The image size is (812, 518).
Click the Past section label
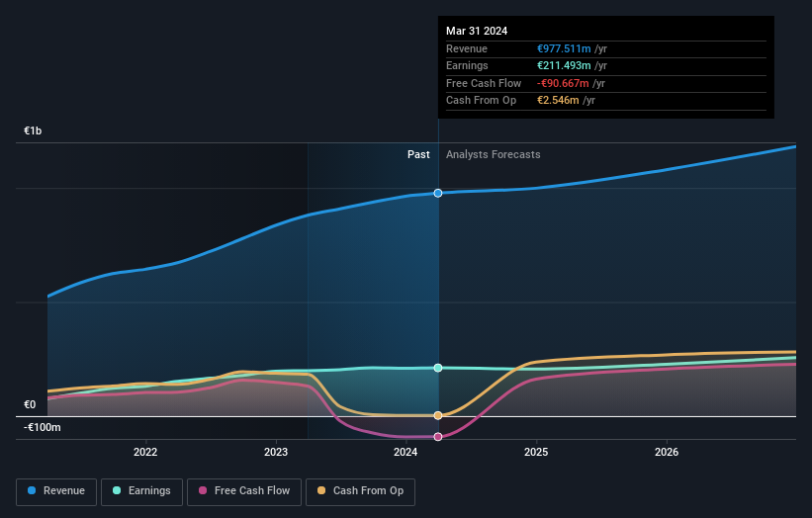point(418,155)
